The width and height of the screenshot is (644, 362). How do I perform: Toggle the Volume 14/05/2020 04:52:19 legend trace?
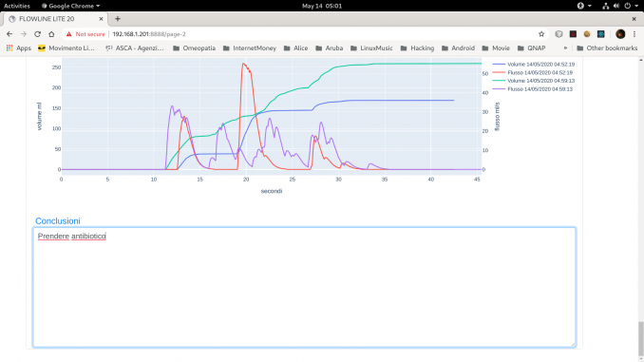pos(534,65)
